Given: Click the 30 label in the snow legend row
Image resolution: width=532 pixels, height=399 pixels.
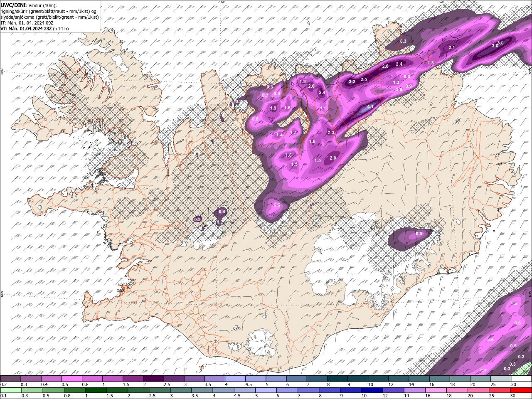Looking at the screenshot, I should pyautogui.click(x=514, y=384).
